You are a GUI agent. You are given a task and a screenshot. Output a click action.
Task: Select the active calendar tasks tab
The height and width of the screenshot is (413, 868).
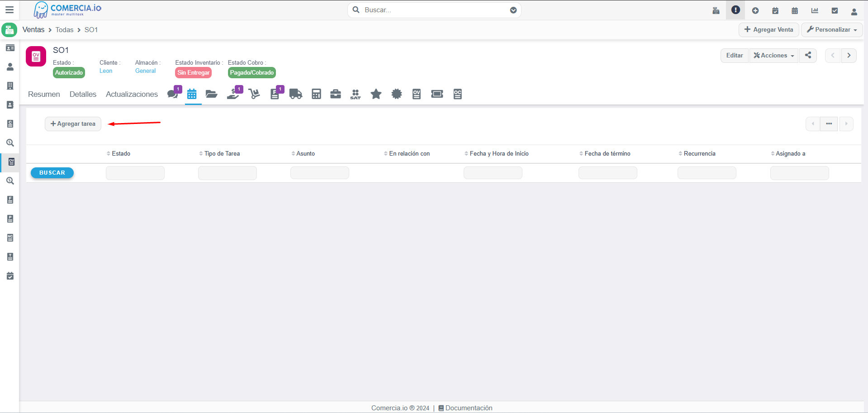point(192,94)
